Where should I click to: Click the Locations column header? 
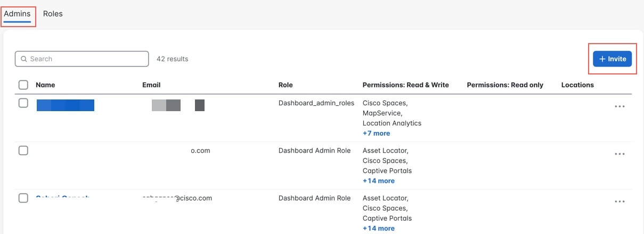tap(577, 85)
